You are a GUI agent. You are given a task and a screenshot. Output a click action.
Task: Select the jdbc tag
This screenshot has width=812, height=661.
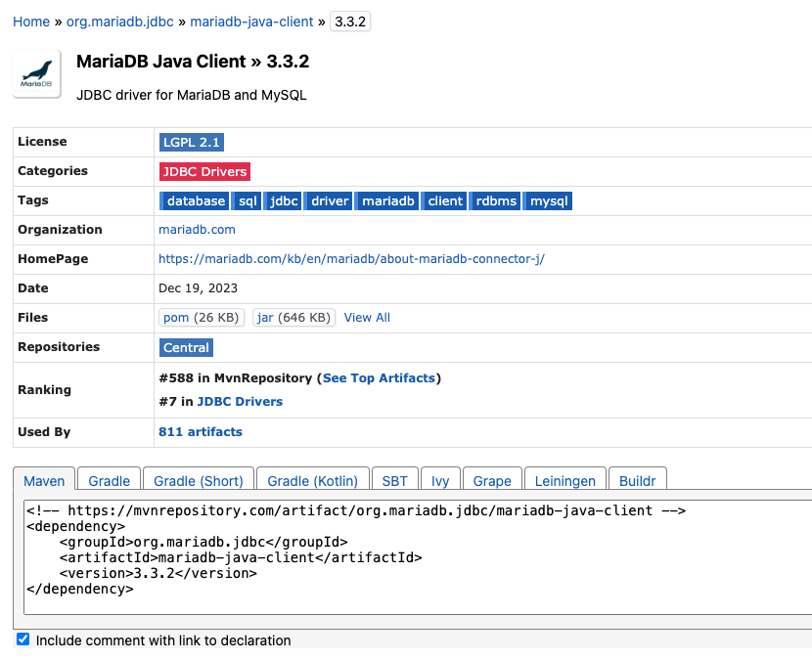(x=283, y=200)
